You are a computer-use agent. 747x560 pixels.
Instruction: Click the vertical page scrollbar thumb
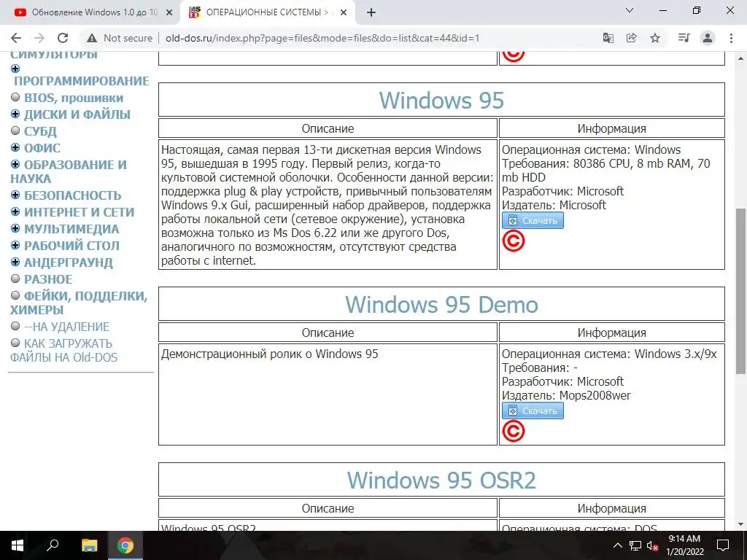(x=740, y=290)
